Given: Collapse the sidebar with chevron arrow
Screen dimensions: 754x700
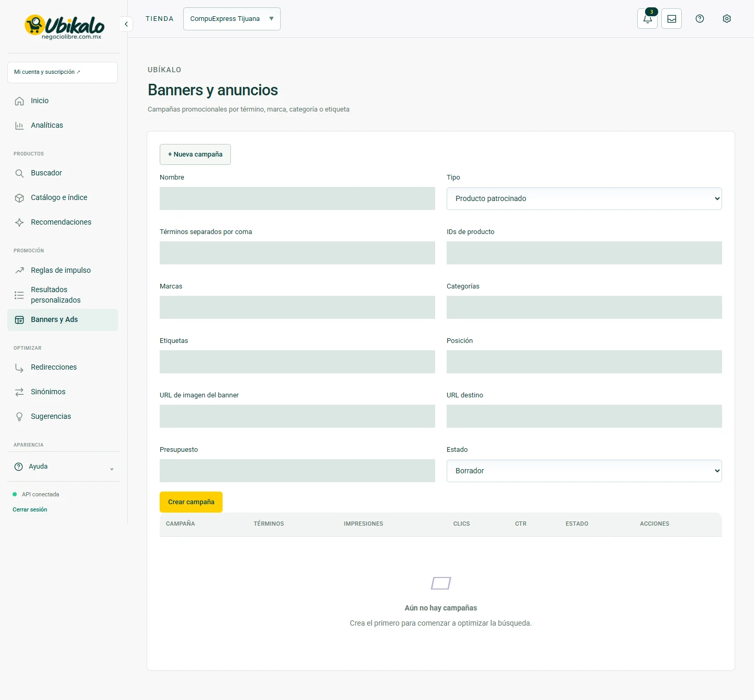Looking at the screenshot, I should click(126, 24).
